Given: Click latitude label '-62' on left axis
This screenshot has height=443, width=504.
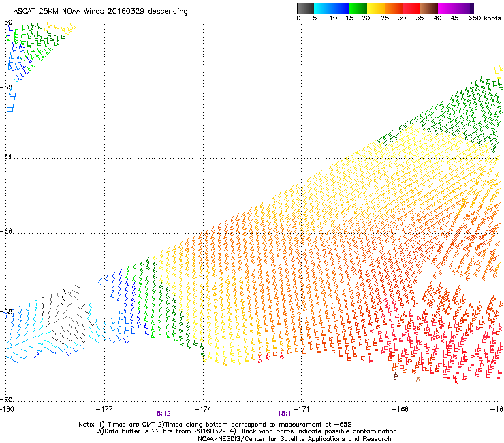Looking at the screenshot, I should [6, 87].
